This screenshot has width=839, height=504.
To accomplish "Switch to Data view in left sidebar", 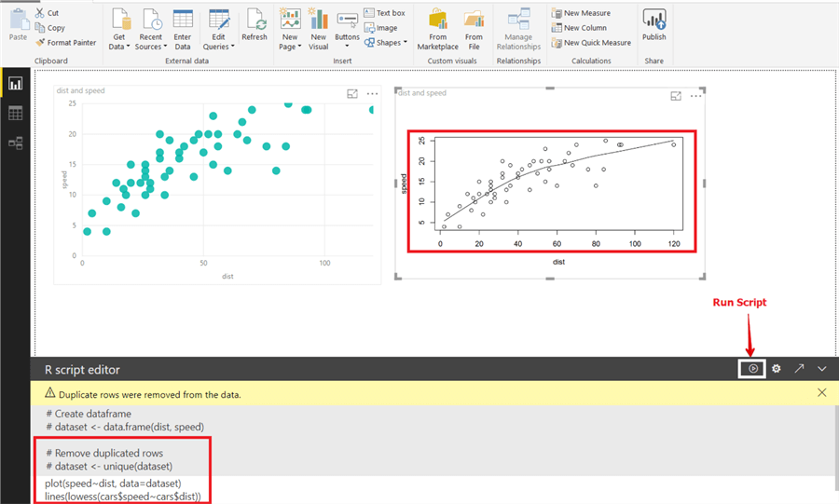I will (x=15, y=113).
